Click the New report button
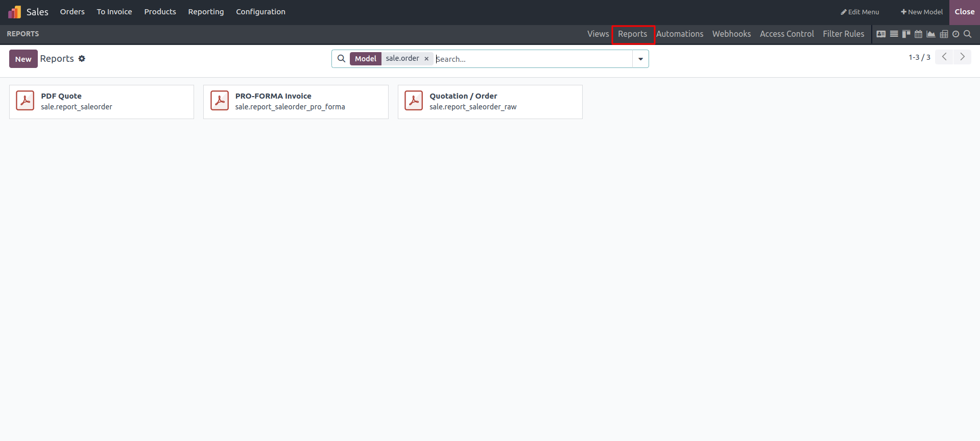 pyautogui.click(x=23, y=59)
